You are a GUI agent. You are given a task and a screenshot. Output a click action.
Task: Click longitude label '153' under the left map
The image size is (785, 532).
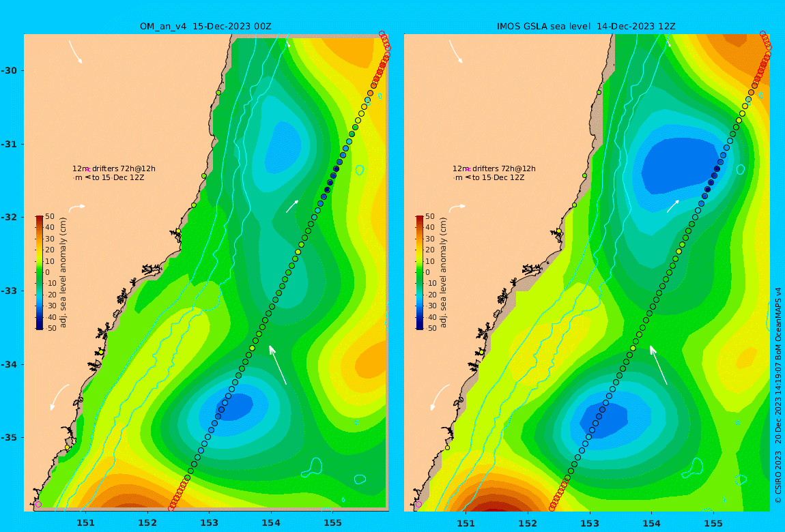click(x=210, y=523)
